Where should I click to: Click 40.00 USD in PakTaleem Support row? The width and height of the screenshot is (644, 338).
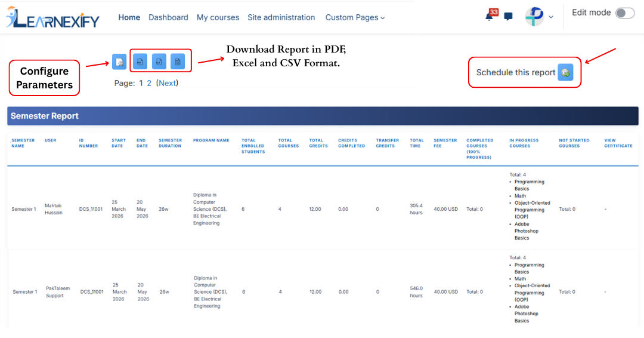(446, 292)
